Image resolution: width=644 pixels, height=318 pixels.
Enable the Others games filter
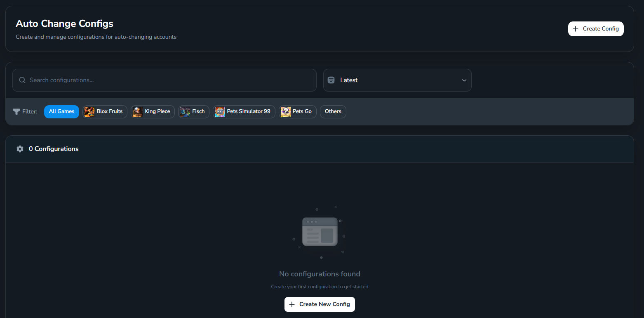pos(333,111)
